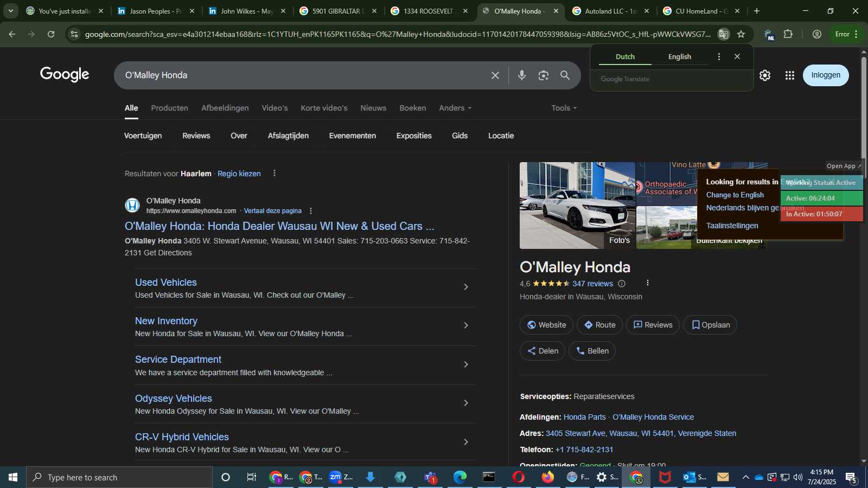Viewport: 868px width, 488px height.
Task: Open more options next to Regio kiezen
Action: 275,174
